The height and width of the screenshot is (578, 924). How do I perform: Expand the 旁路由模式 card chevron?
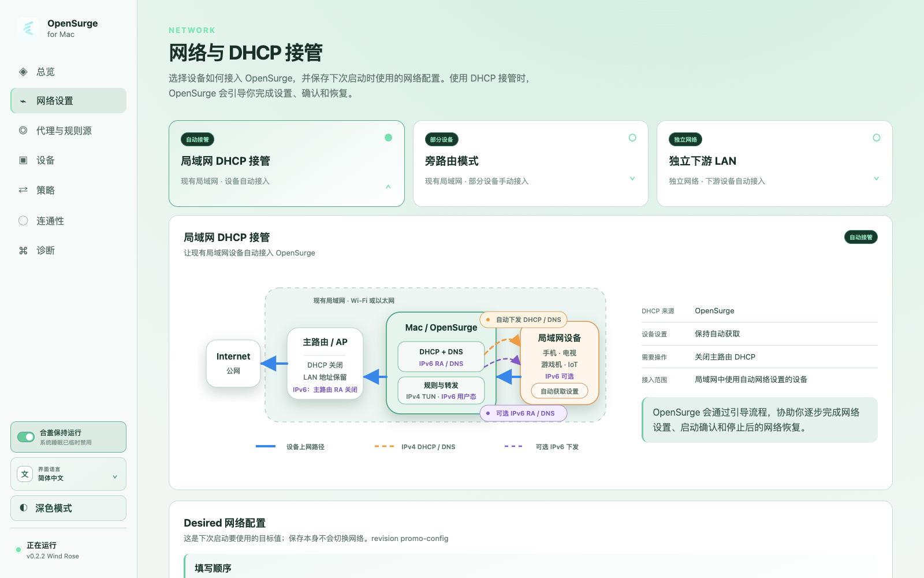tap(632, 179)
